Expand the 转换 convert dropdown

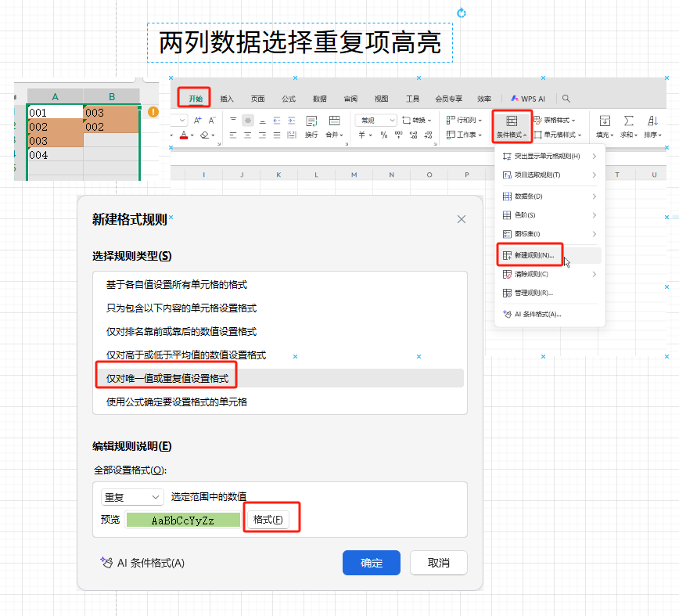tap(417, 120)
